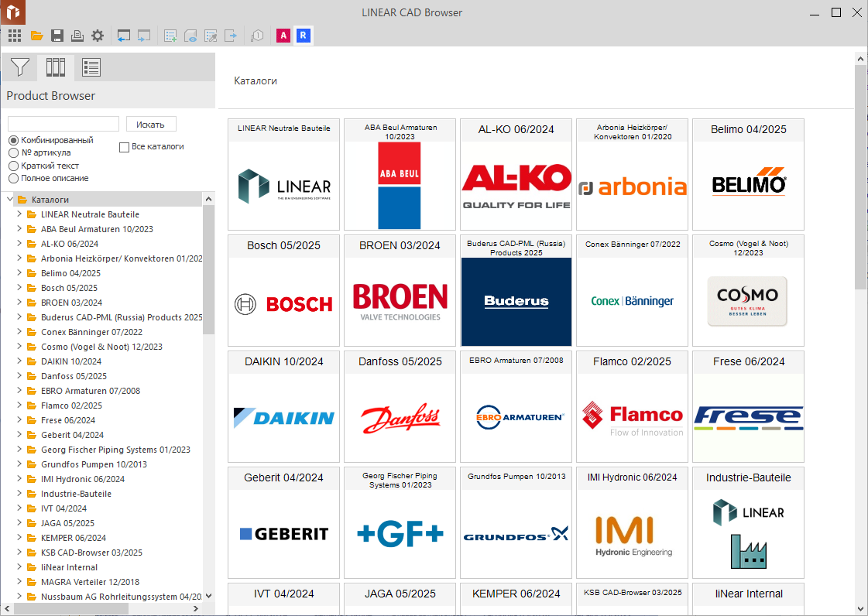Select IMI Hydronic 06/2024 in tree

pyautogui.click(x=83, y=479)
